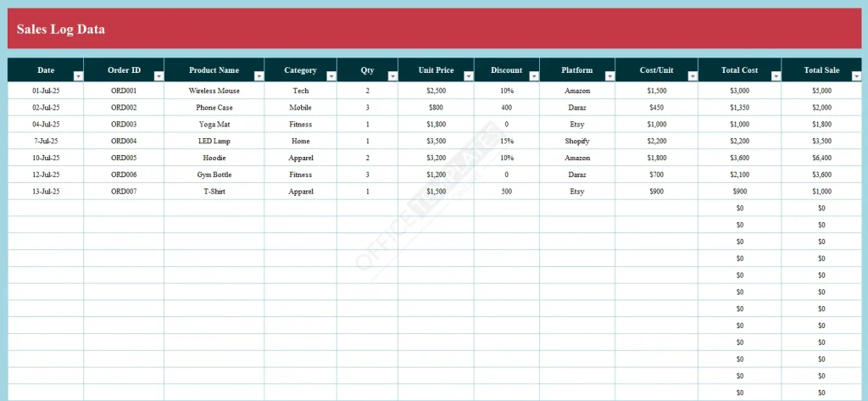Select the 04-Jul-25 date cell
The image size is (868, 401).
(46, 124)
